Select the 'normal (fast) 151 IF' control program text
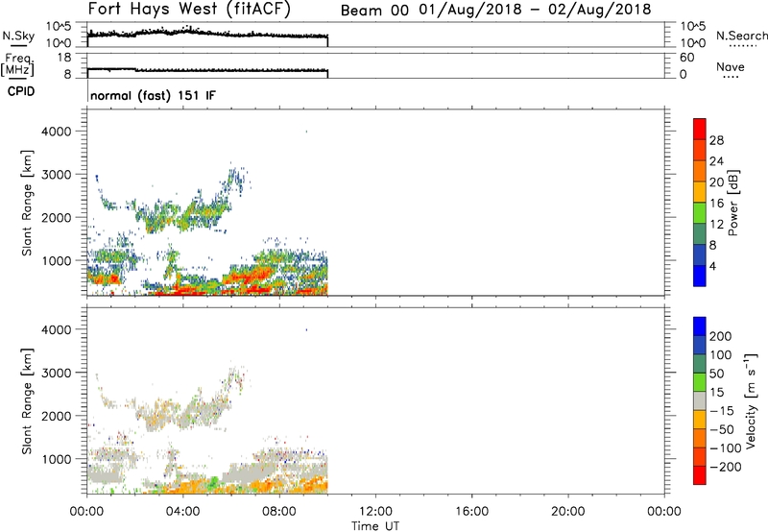Viewport: 768px width, 532px height. (153, 95)
